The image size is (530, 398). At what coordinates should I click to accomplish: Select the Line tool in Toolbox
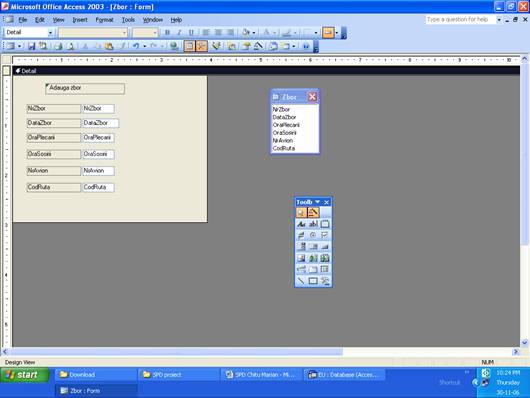point(301,281)
